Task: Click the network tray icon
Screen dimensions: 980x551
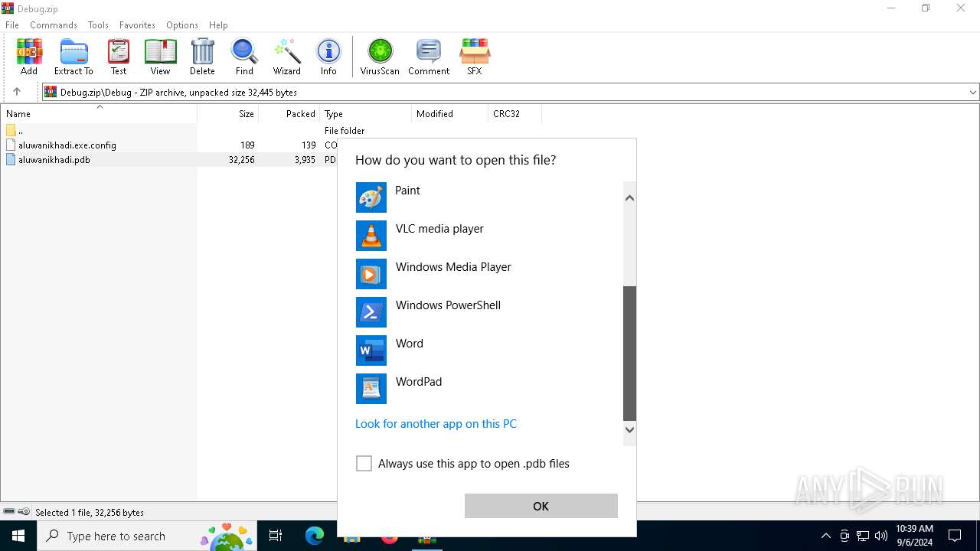Action: [x=863, y=536]
